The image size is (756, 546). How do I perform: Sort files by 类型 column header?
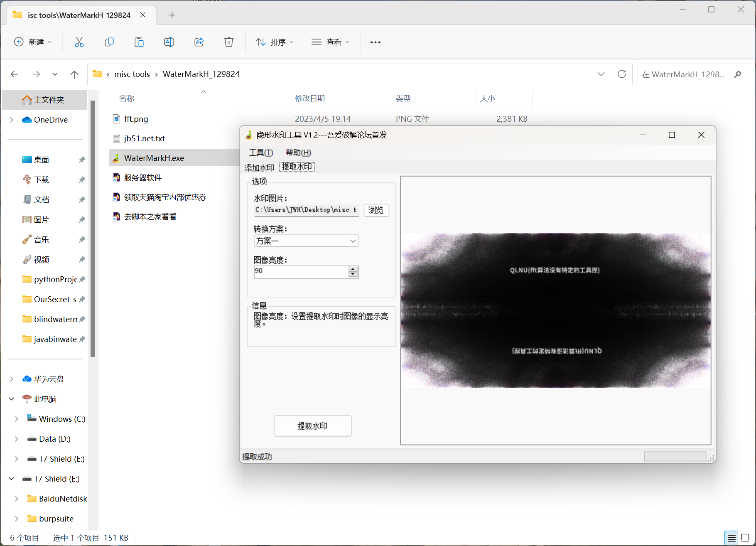[403, 98]
